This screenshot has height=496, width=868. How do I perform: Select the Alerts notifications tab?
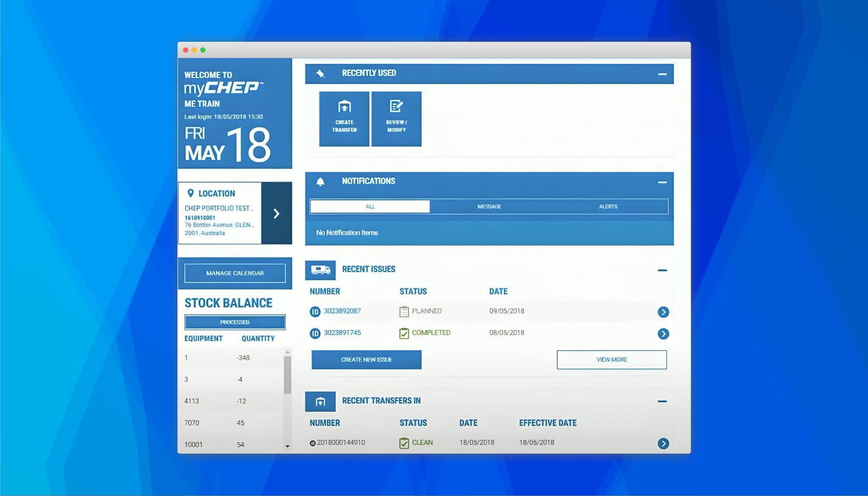coord(608,207)
